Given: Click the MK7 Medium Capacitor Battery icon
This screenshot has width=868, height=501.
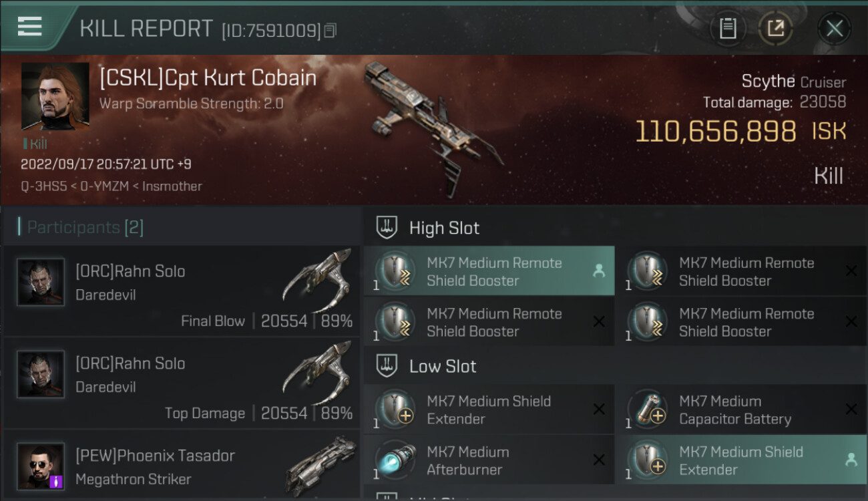Looking at the screenshot, I should pyautogui.click(x=646, y=409).
